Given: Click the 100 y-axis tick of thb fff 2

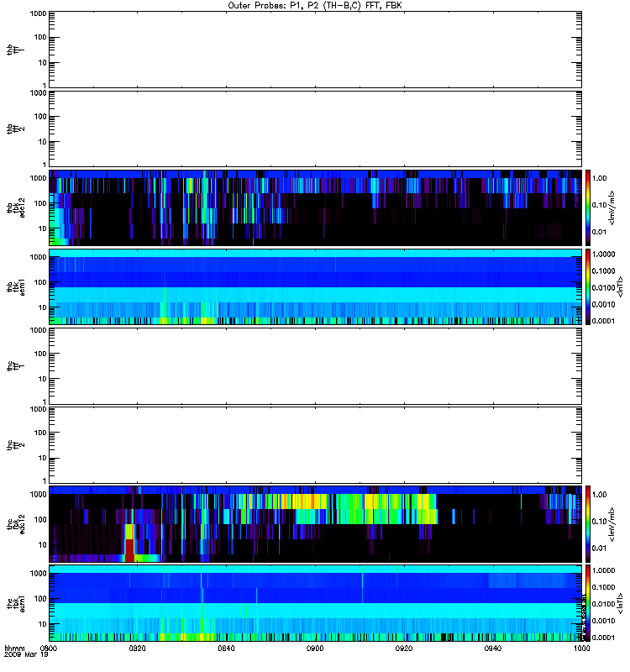Looking at the screenshot, I should pyautogui.click(x=40, y=117).
